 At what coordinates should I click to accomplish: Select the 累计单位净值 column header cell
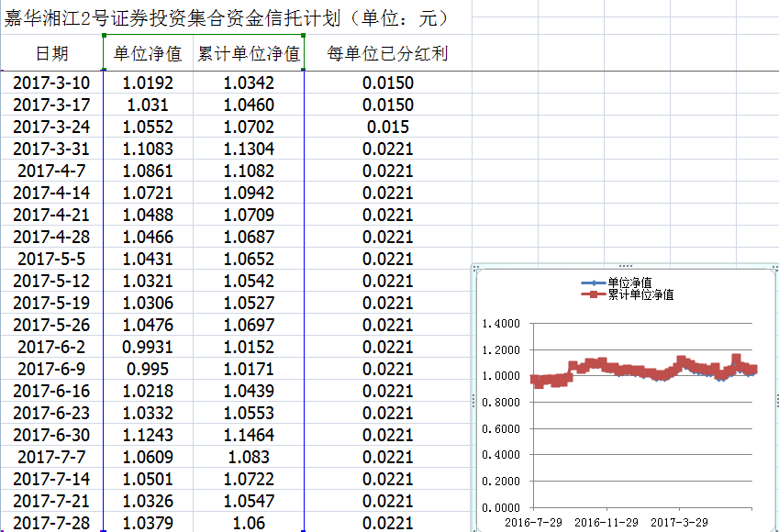[250, 54]
